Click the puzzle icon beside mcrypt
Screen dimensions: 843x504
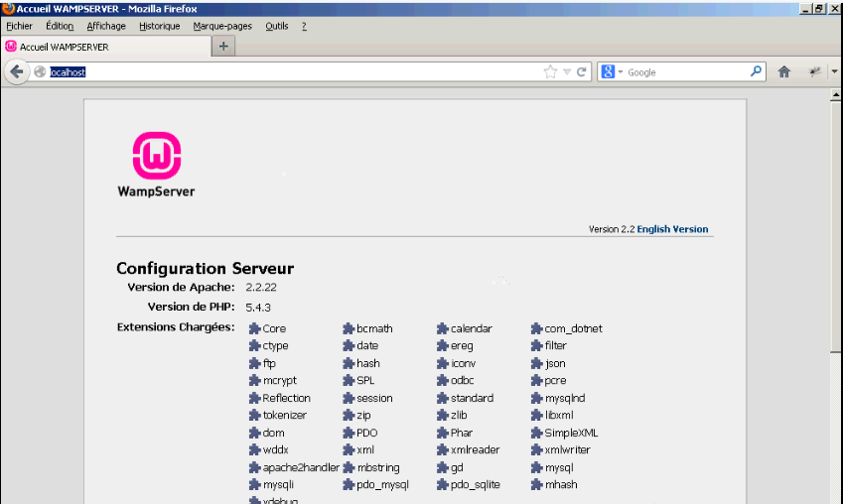(255, 380)
